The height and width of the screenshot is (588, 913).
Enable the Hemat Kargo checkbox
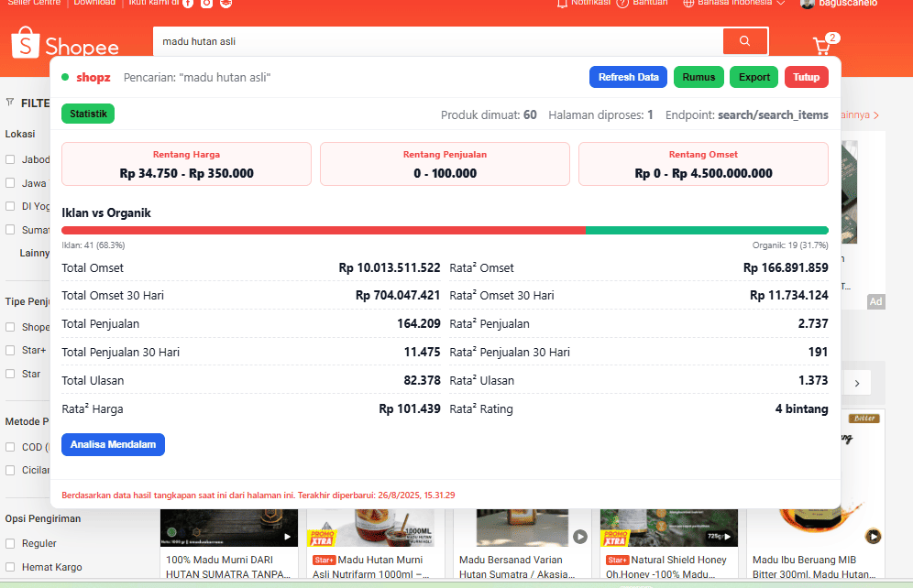point(10,567)
